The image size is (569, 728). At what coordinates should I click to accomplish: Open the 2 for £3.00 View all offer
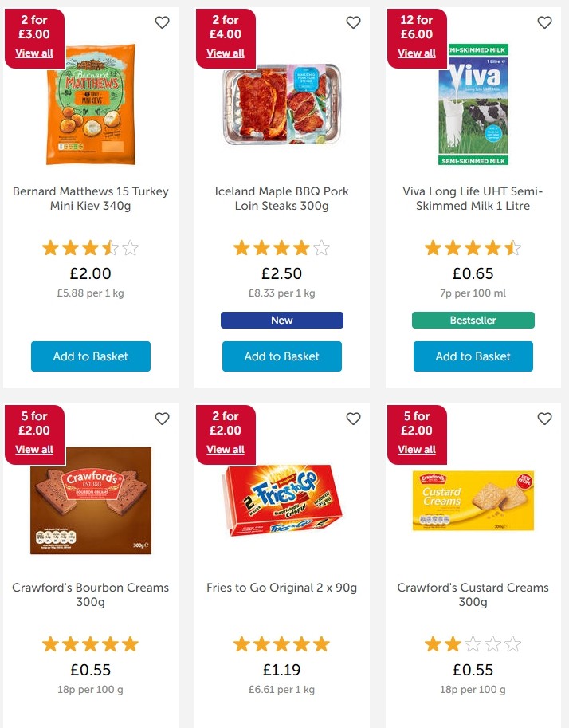(34, 53)
